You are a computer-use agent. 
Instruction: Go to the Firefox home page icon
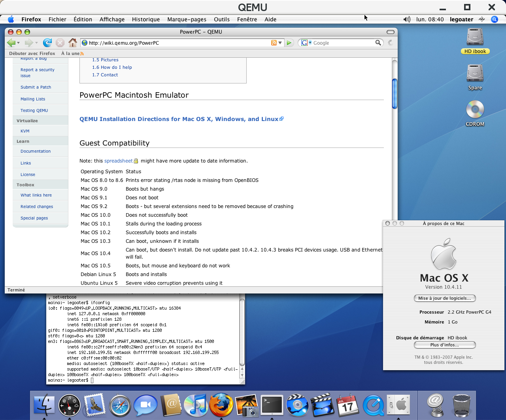pos(73,43)
